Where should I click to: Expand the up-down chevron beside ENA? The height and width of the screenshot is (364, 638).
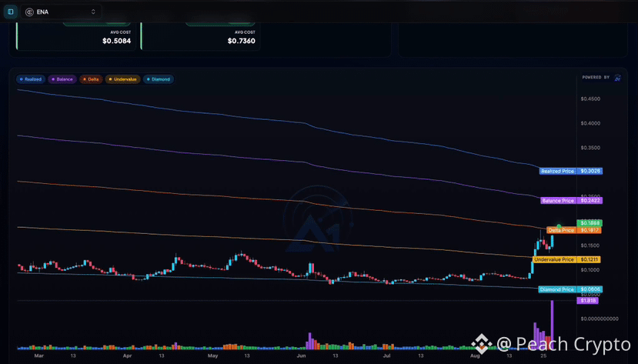[x=93, y=12]
